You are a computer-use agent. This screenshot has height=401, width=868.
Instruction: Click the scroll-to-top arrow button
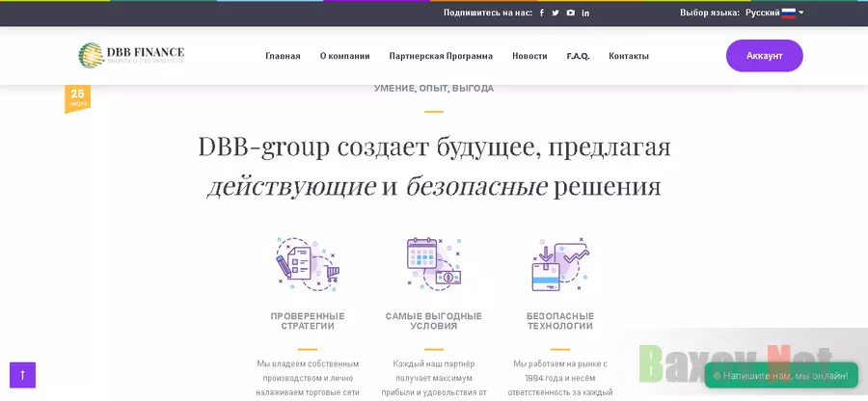pos(23,375)
